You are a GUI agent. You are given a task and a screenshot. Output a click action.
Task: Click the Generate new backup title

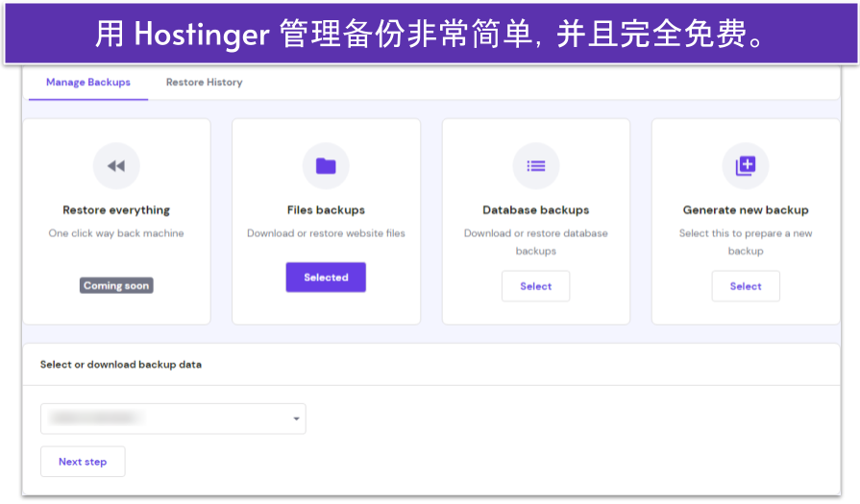click(746, 210)
